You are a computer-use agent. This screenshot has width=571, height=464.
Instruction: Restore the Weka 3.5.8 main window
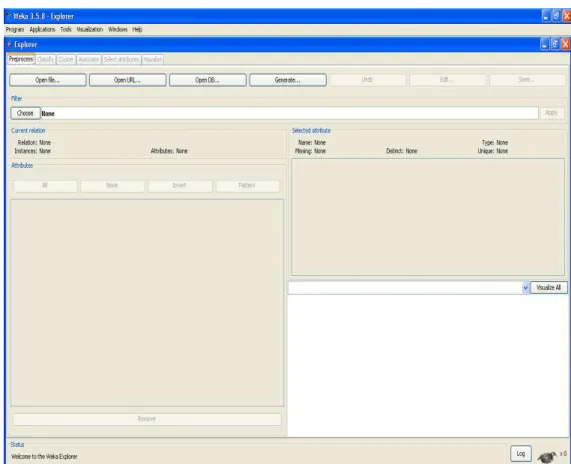556,16
